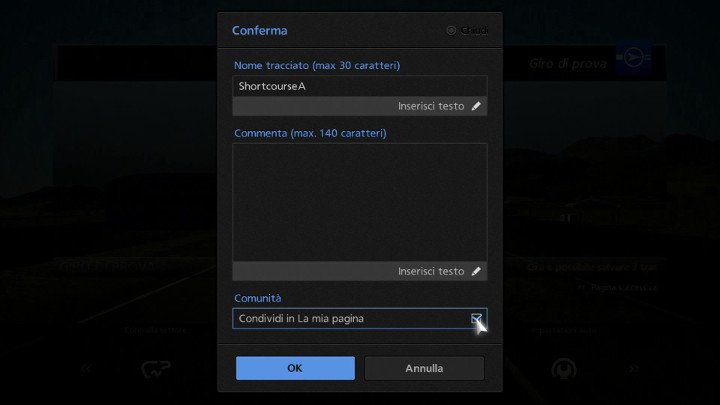The image size is (720, 405).
Task: Confirm with the OK button
Action: point(295,368)
